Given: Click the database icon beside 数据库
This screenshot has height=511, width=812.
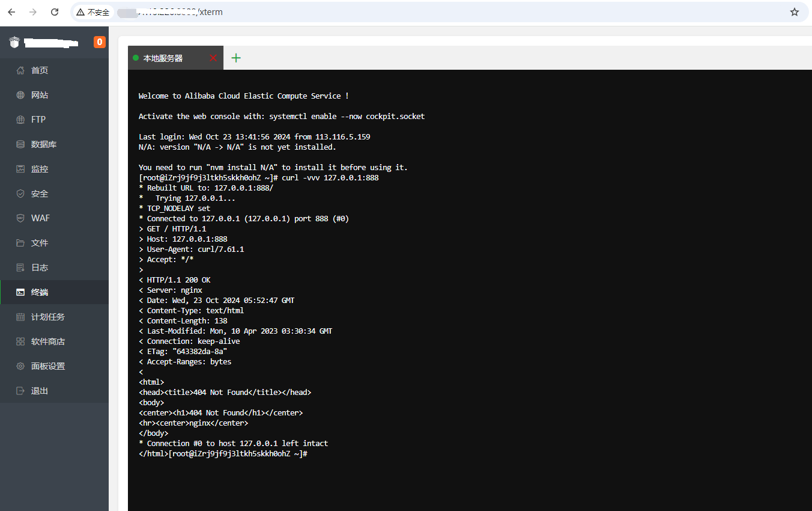Looking at the screenshot, I should click(20, 144).
